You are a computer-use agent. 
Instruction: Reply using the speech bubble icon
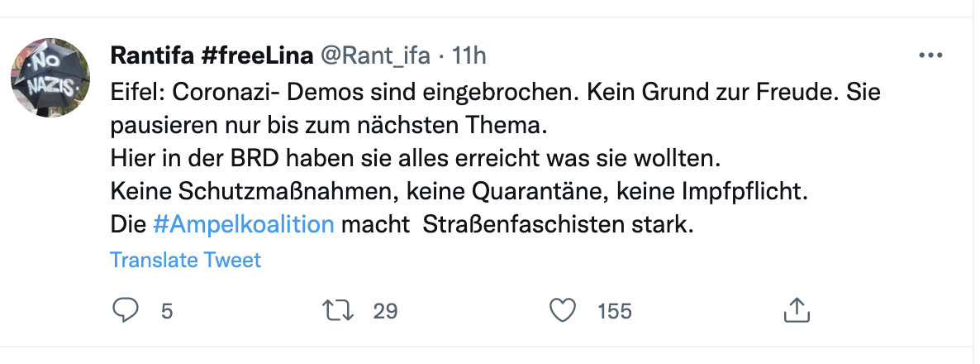(x=125, y=310)
